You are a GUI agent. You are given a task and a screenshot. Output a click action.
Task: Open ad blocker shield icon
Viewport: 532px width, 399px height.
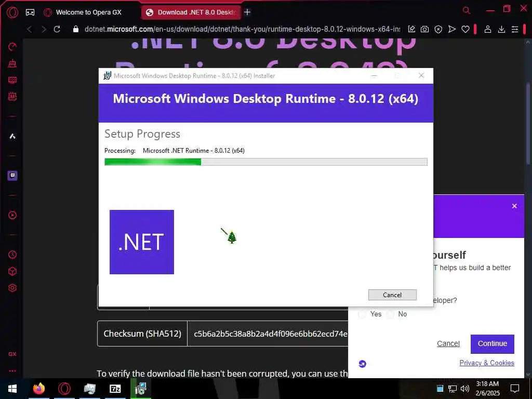[x=438, y=30]
